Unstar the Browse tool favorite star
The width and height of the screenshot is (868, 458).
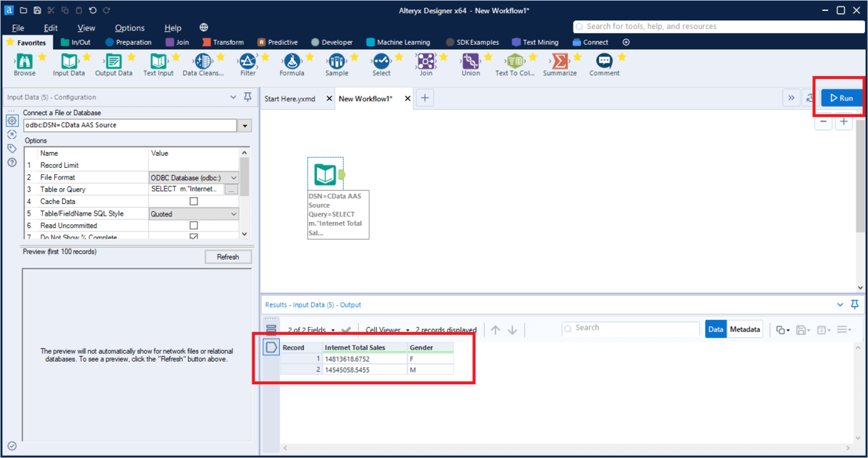(x=42, y=56)
